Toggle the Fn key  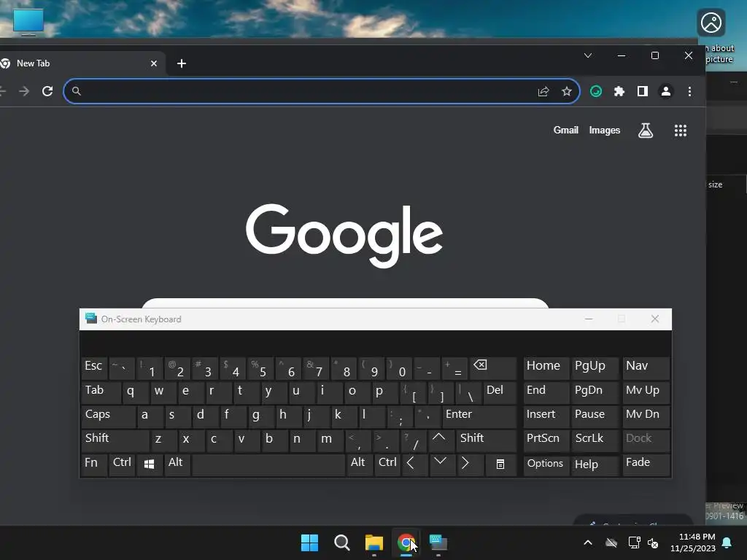[x=94, y=464]
